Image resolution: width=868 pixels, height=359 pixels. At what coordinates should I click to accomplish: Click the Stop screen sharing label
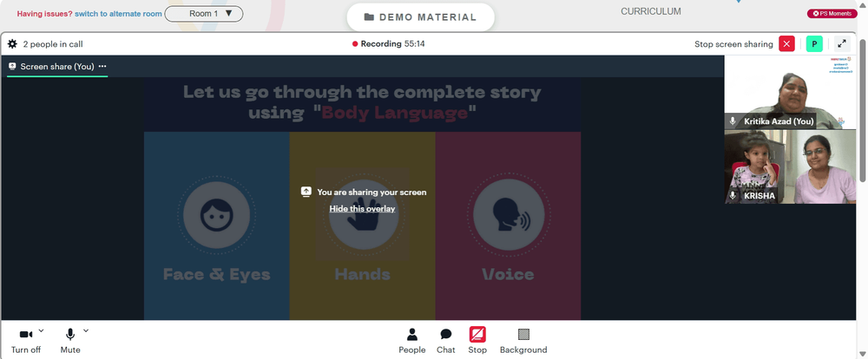click(x=733, y=43)
